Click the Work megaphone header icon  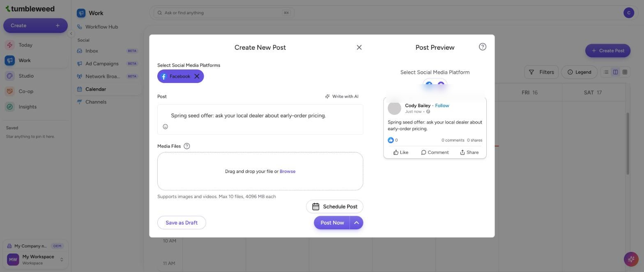coord(81,13)
